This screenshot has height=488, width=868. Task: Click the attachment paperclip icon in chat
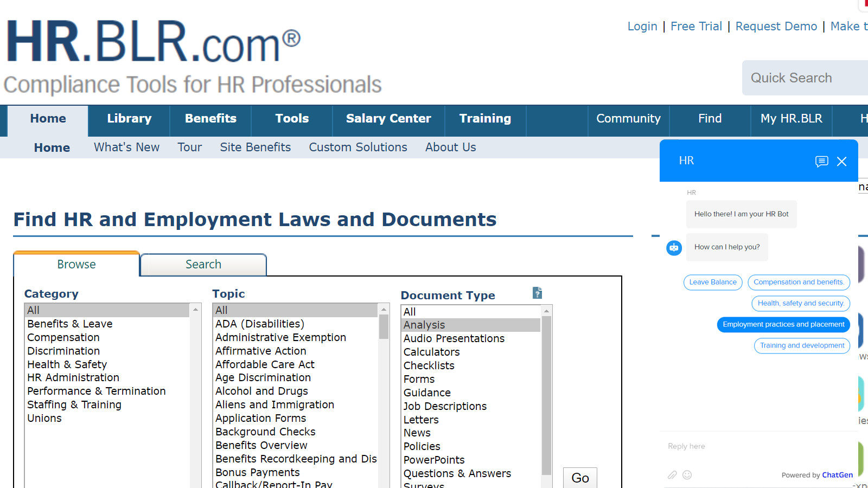click(x=672, y=475)
